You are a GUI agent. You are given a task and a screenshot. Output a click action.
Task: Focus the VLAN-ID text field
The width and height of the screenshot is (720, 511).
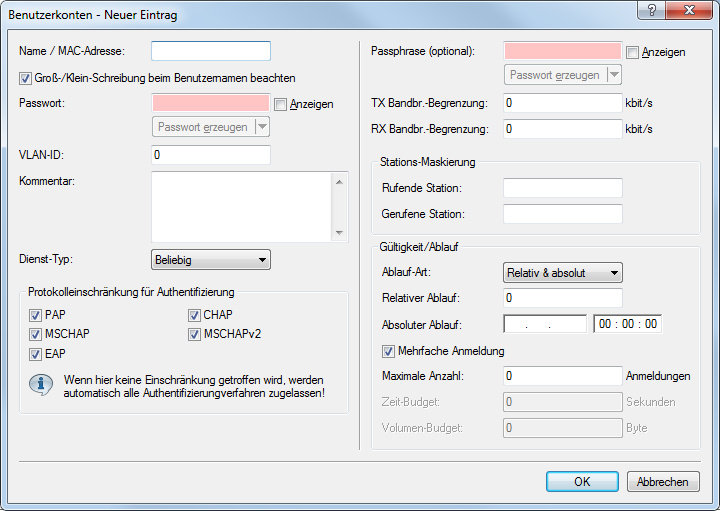(211, 155)
